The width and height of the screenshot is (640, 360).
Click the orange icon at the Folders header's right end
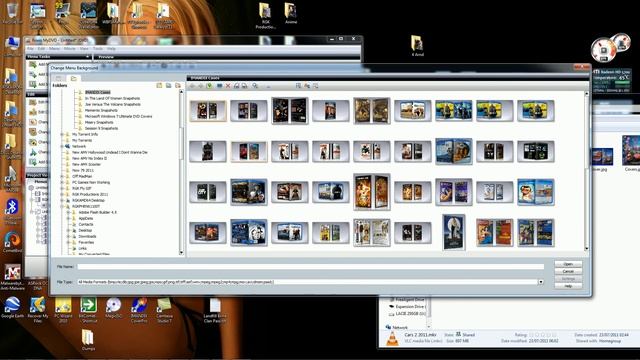click(178, 85)
